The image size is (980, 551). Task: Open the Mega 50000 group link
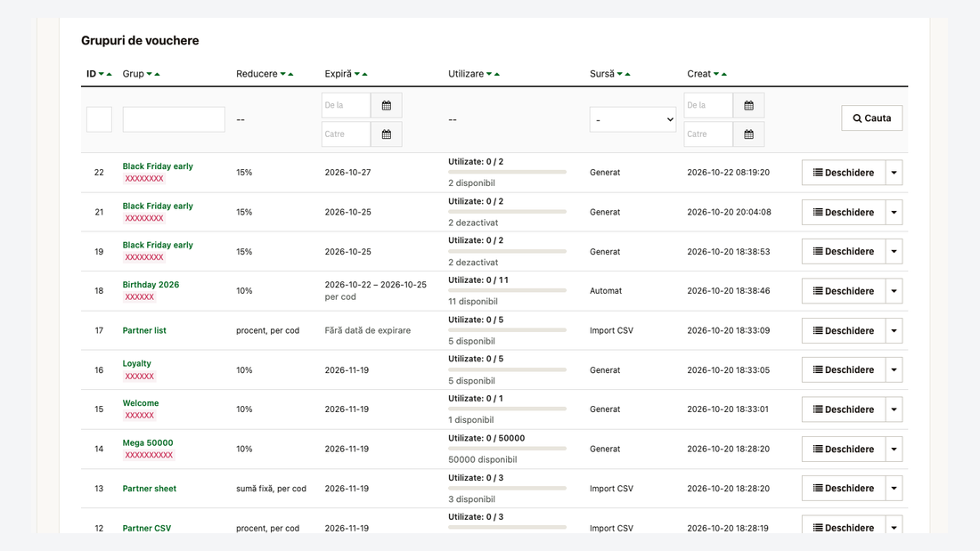coord(148,443)
